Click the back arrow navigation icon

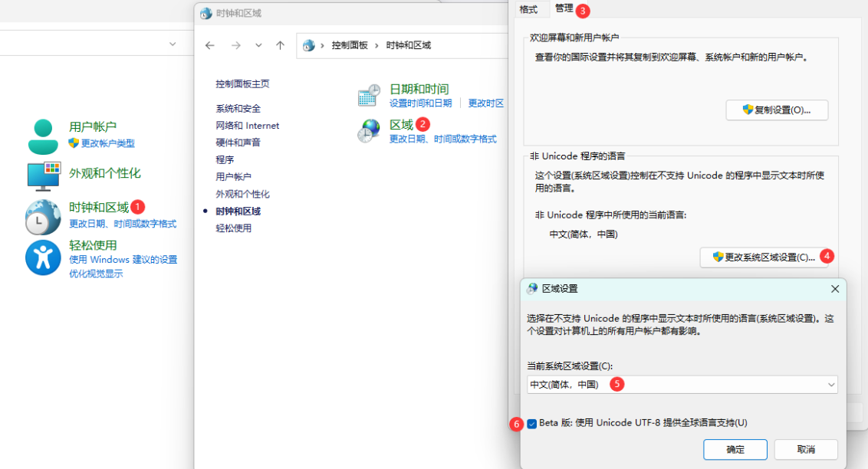[x=209, y=46]
